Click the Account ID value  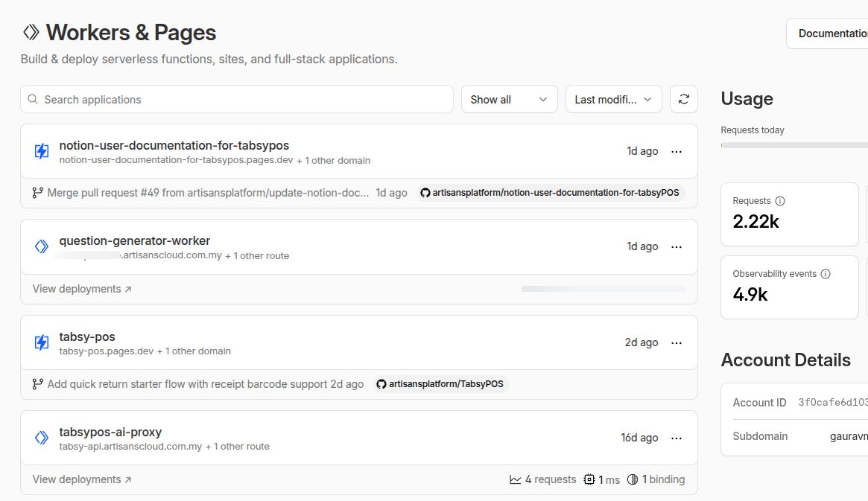point(832,402)
